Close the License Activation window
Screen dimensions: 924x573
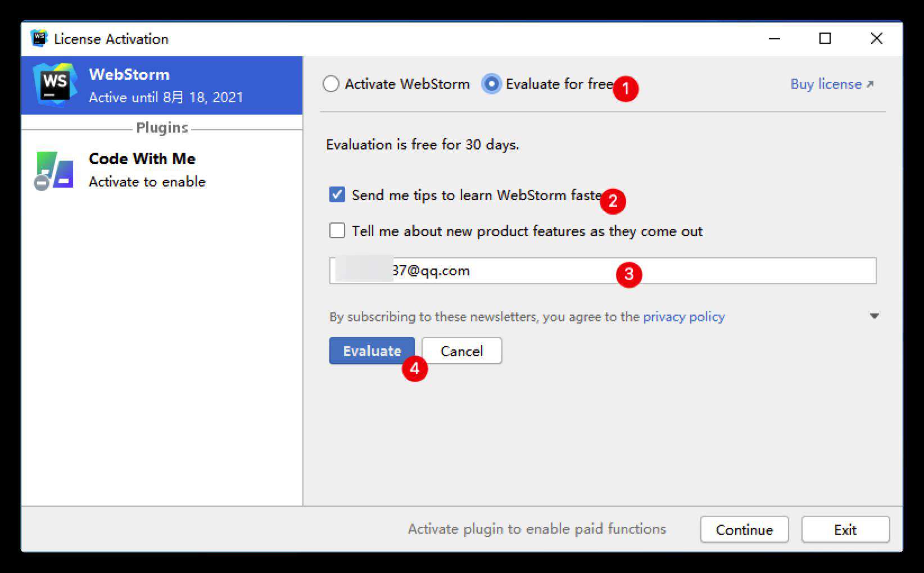[x=876, y=38]
